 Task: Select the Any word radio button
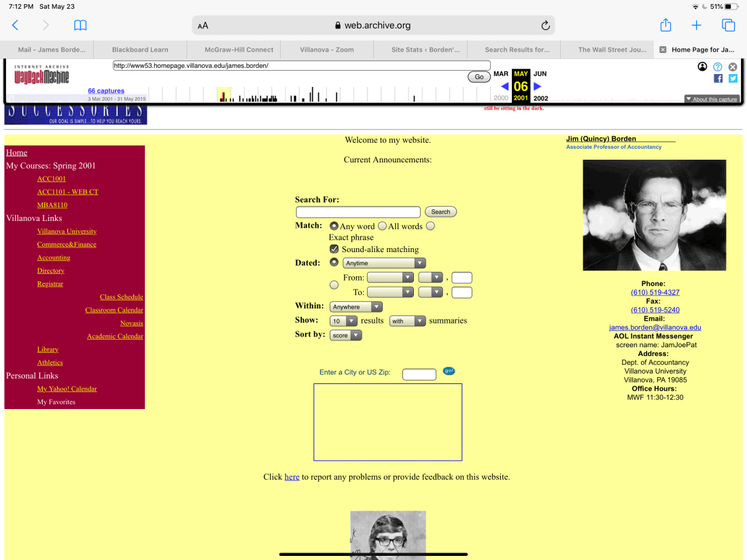click(334, 226)
